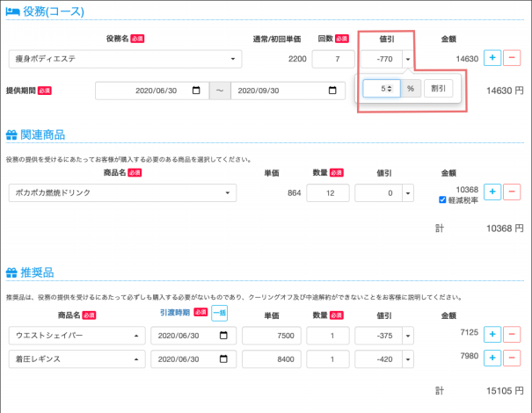Remove the ウエストシェイパー row
The width and height of the screenshot is (532, 413).
click(x=512, y=335)
